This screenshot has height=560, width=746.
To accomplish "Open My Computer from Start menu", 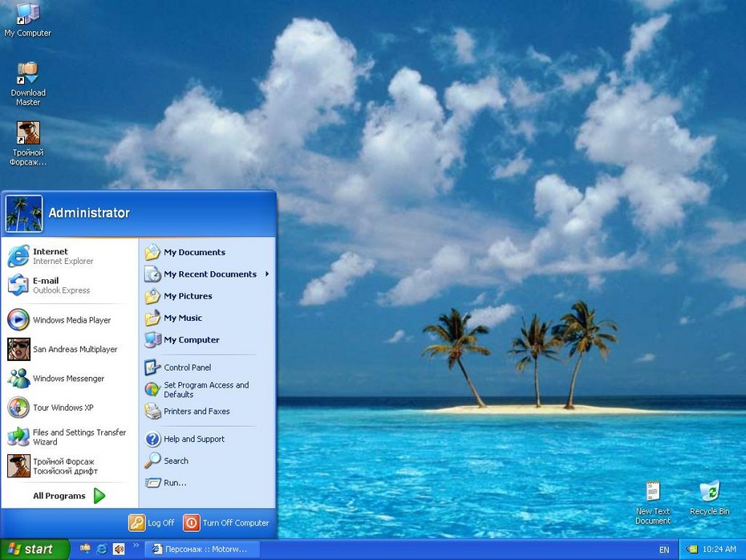I will point(208,339).
